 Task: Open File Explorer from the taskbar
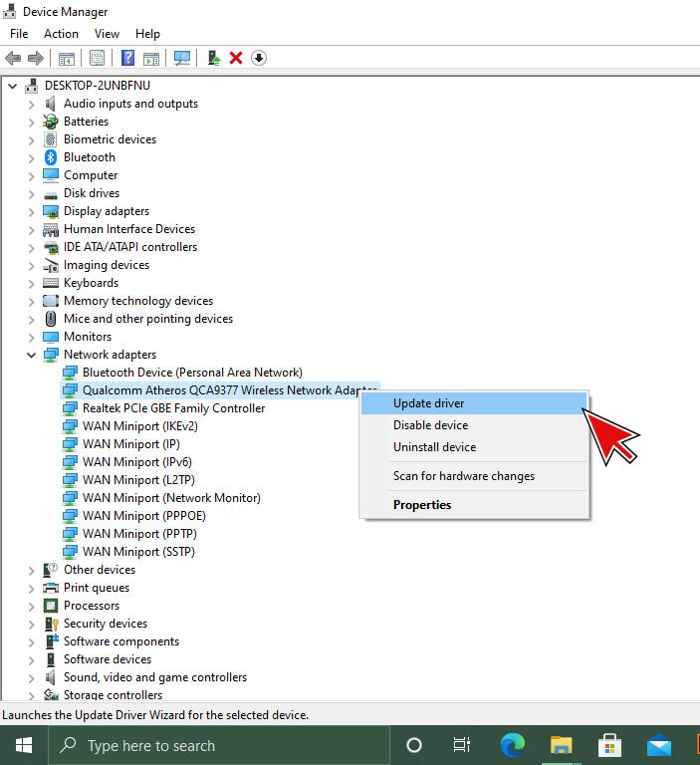point(562,745)
